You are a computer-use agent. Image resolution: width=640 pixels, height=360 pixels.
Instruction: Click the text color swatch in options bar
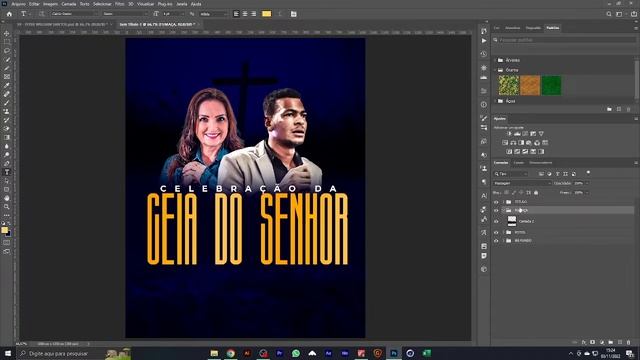point(267,14)
